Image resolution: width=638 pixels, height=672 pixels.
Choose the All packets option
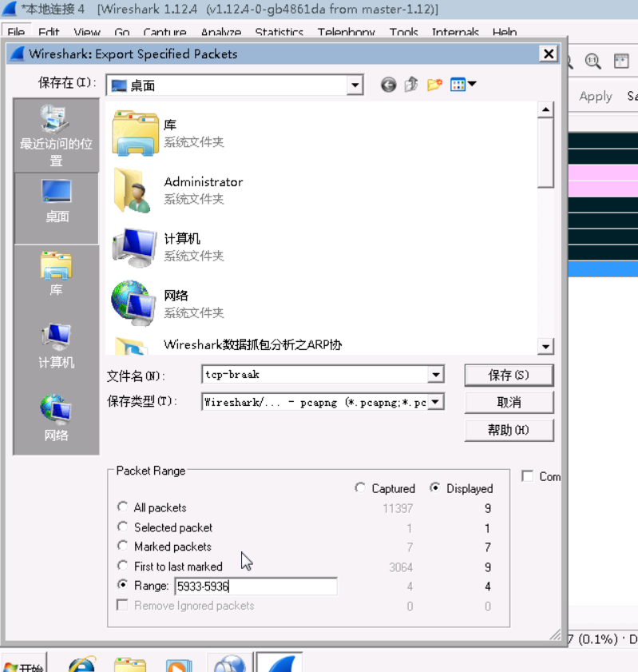[122, 507]
